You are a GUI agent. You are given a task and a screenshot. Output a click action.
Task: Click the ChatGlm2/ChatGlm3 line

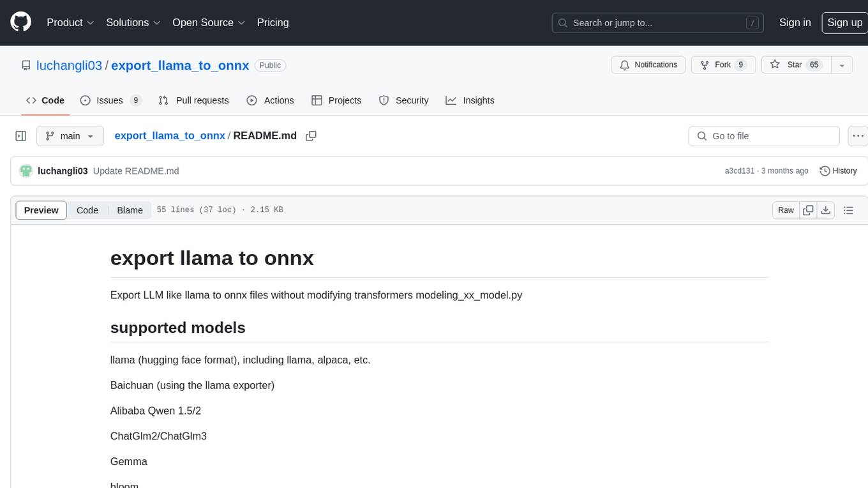click(158, 436)
